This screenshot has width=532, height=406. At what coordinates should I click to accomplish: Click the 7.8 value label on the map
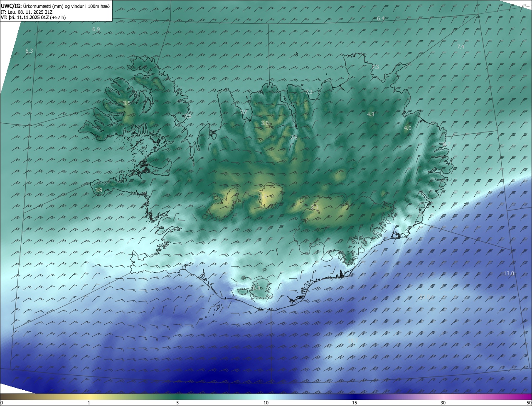click(x=294, y=138)
